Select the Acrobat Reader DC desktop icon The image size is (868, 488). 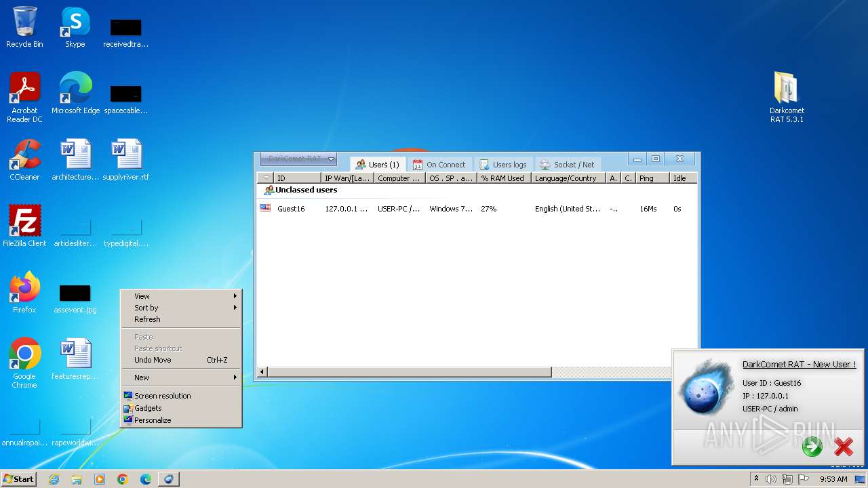(x=24, y=98)
